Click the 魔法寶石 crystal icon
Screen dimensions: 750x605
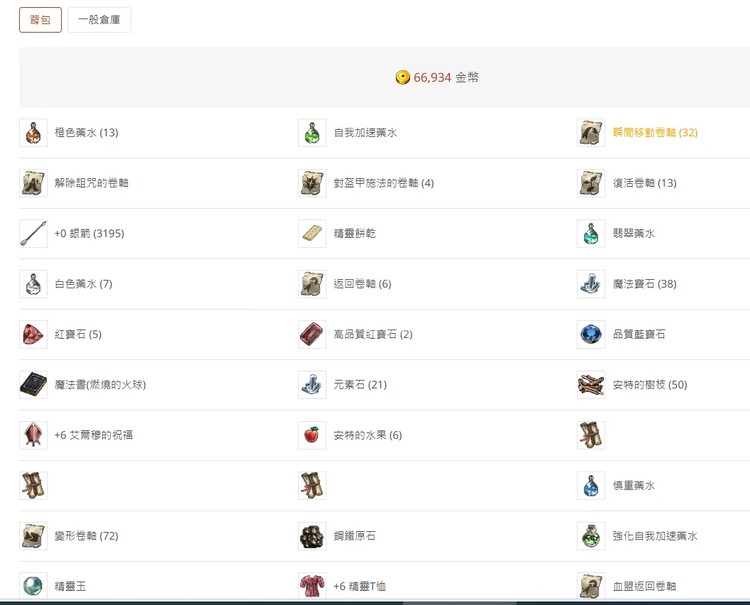(x=591, y=284)
